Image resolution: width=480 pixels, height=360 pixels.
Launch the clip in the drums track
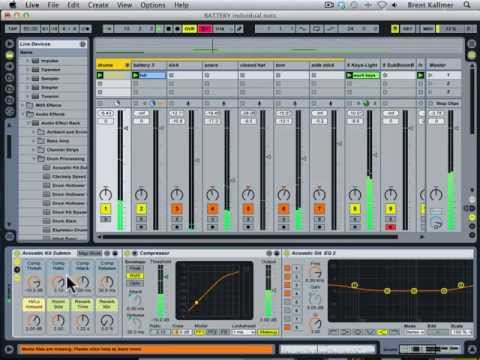(x=100, y=75)
